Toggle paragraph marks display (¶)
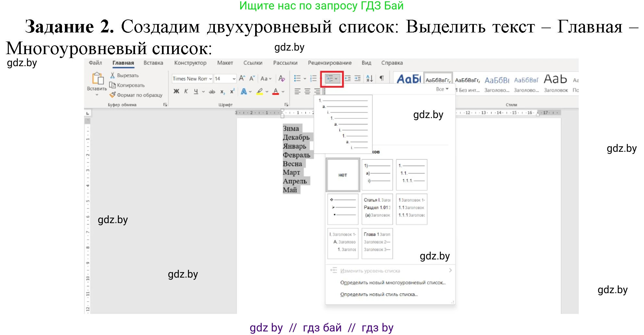The height and width of the screenshot is (335, 644). [382, 78]
